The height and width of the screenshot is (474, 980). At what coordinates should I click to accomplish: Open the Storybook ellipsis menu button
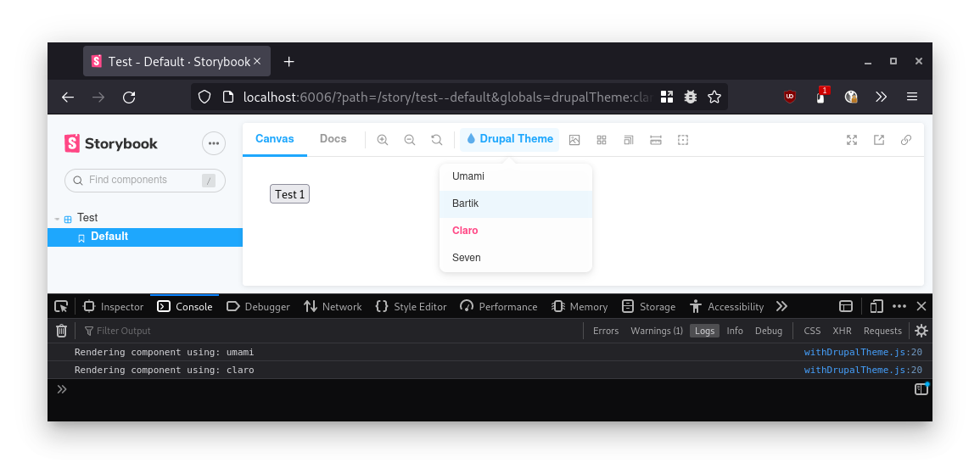click(x=214, y=143)
